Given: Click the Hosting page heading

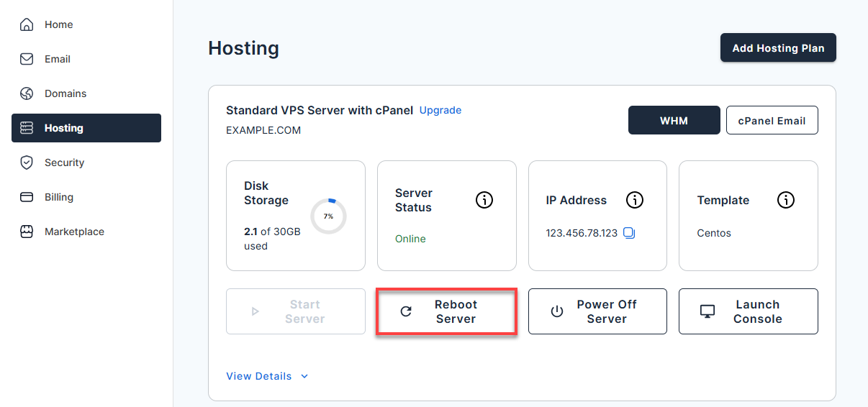Looking at the screenshot, I should coord(243,48).
